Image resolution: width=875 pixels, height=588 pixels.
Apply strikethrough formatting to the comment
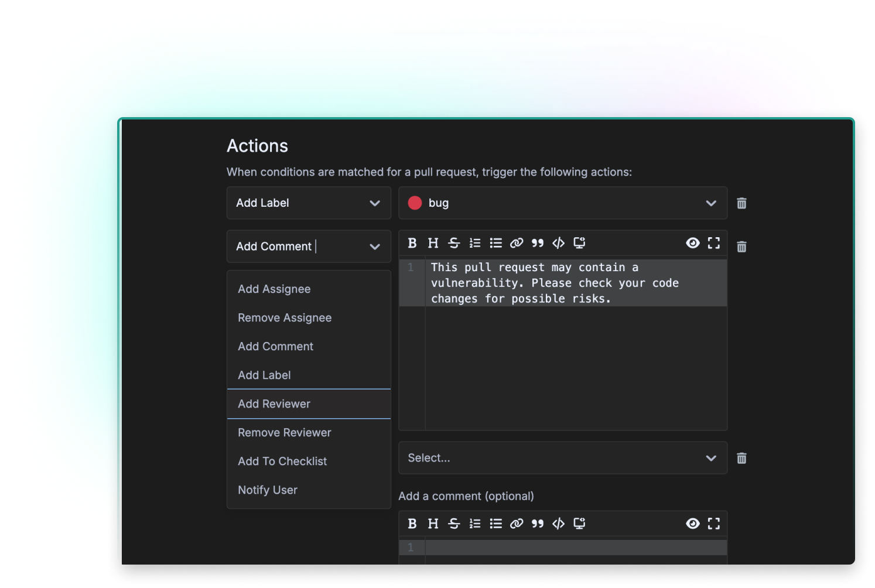click(454, 242)
